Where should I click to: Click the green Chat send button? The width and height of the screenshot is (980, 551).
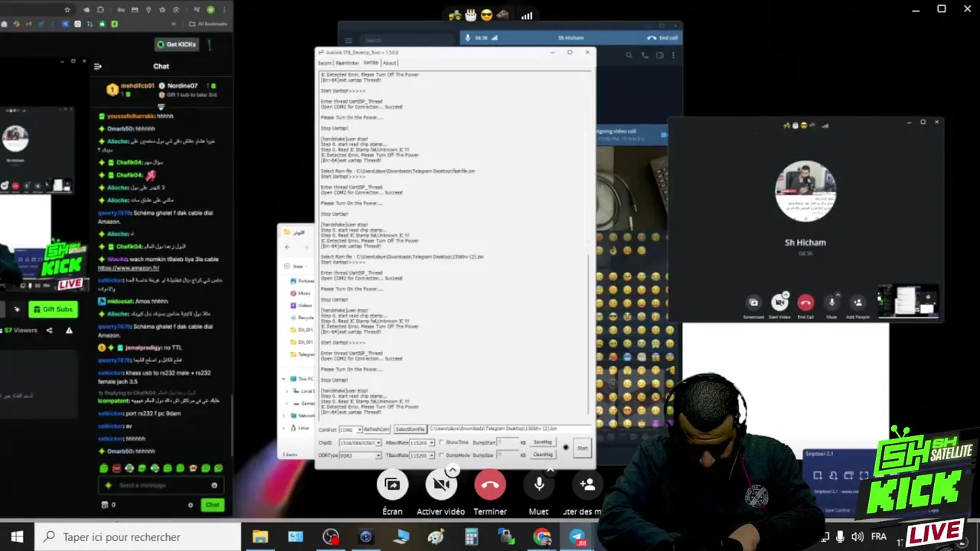[x=212, y=505]
